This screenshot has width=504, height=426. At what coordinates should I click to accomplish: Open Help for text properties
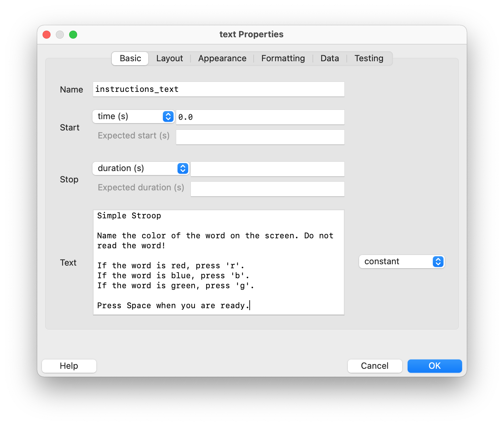click(69, 366)
